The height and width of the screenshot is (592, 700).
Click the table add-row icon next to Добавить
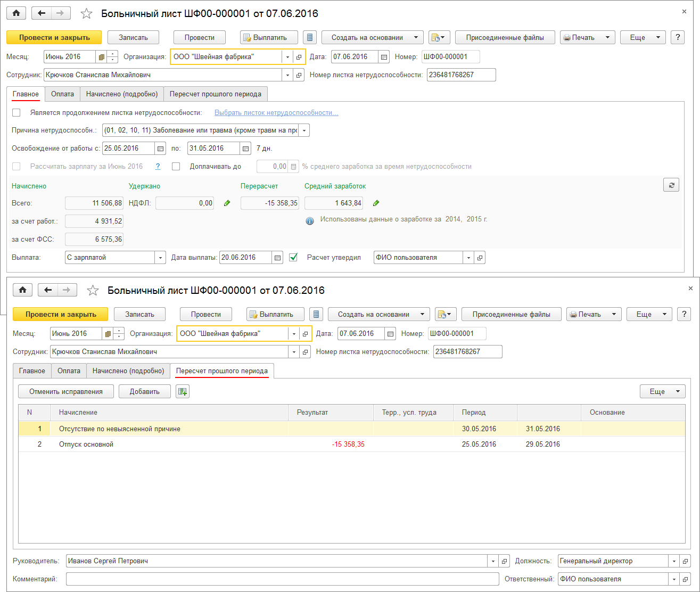183,391
